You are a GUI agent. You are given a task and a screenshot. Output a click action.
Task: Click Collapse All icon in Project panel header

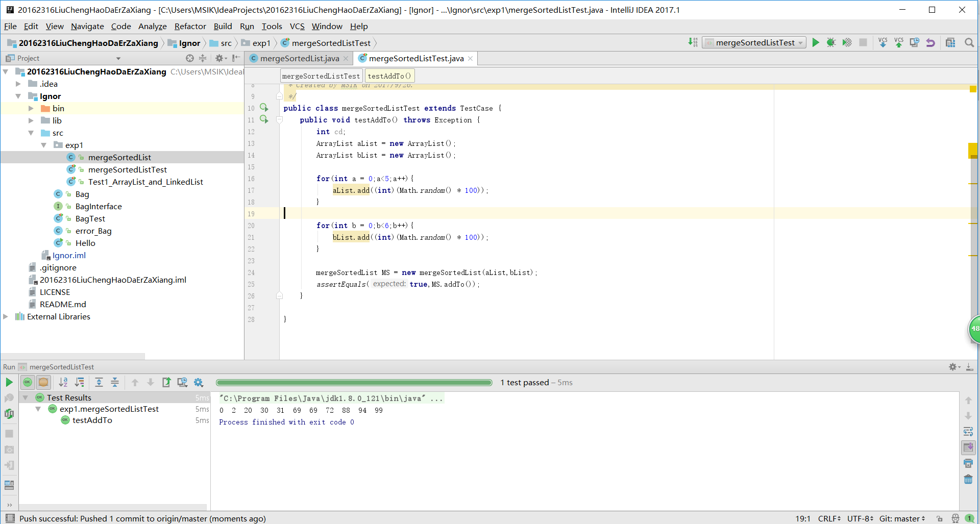[x=203, y=58]
